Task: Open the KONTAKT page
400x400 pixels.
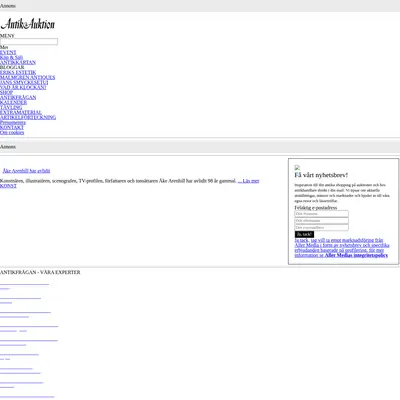Action: pos(12,127)
